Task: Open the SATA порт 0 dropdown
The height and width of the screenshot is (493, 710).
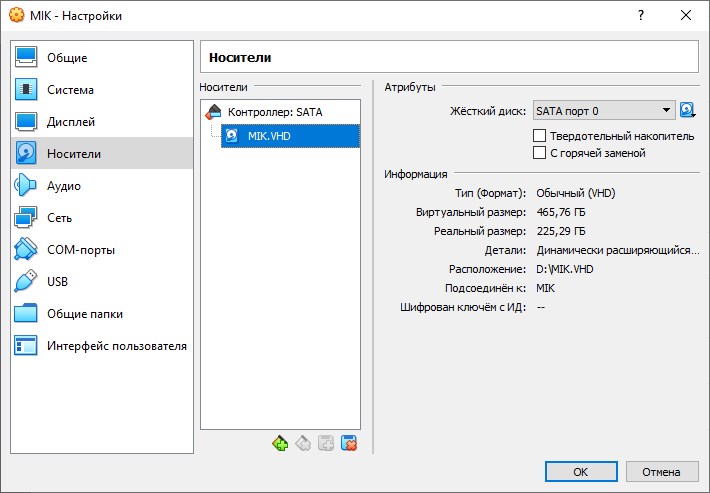Action: tap(603, 110)
